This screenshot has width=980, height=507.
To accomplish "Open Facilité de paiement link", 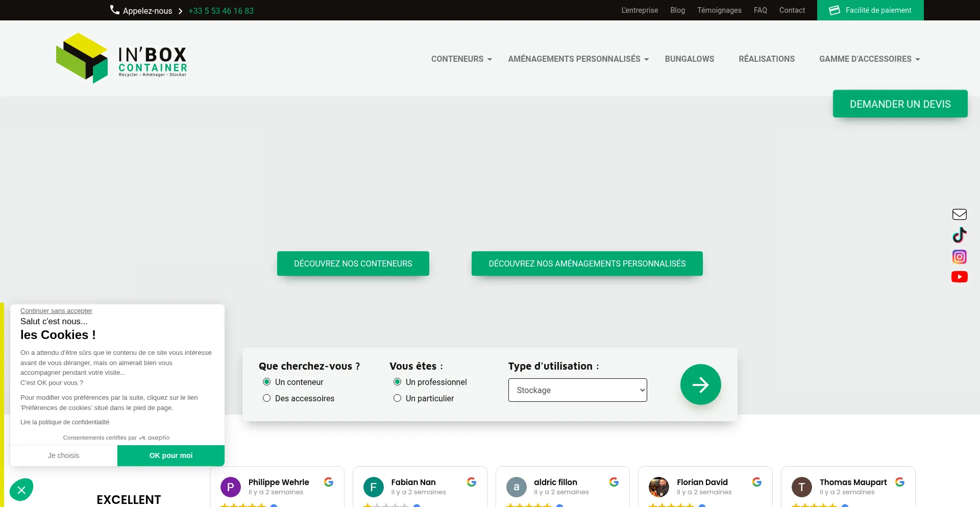I will 870,10.
